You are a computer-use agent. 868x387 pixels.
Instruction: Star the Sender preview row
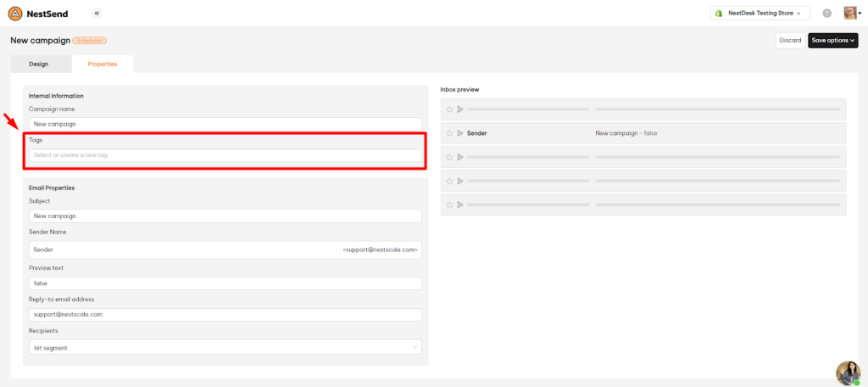point(450,133)
